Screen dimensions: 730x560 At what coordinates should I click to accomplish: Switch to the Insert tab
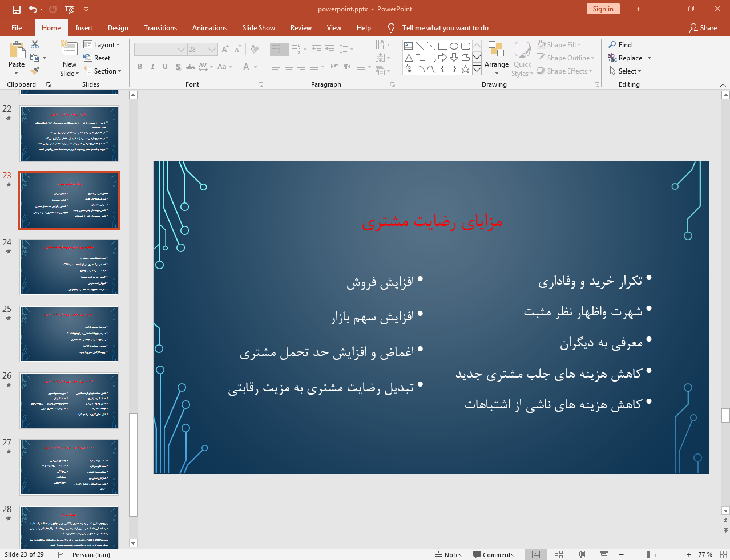tap(84, 28)
